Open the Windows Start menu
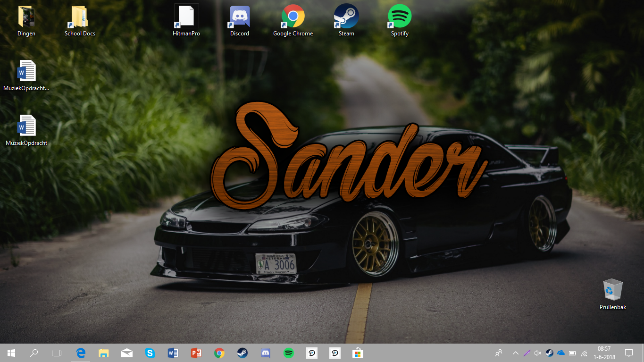644x362 pixels. [11, 353]
